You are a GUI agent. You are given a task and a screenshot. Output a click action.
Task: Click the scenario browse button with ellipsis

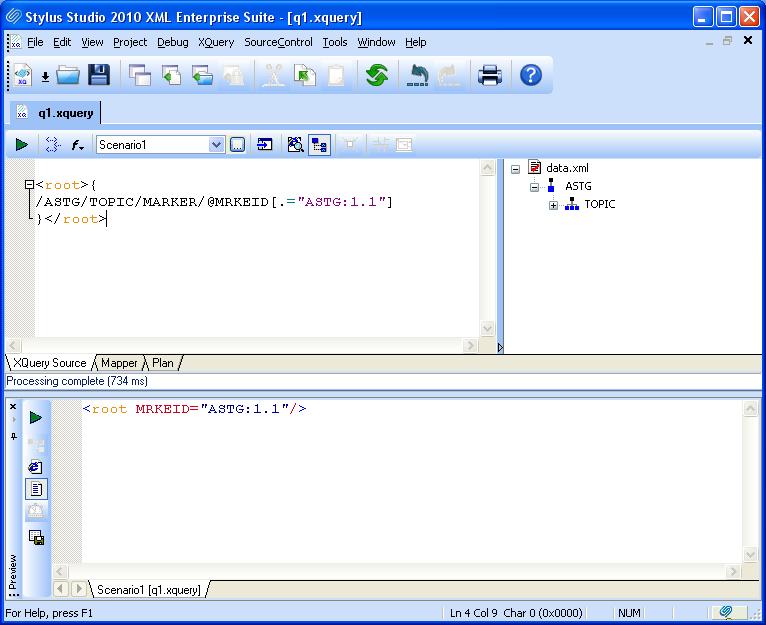coord(237,145)
